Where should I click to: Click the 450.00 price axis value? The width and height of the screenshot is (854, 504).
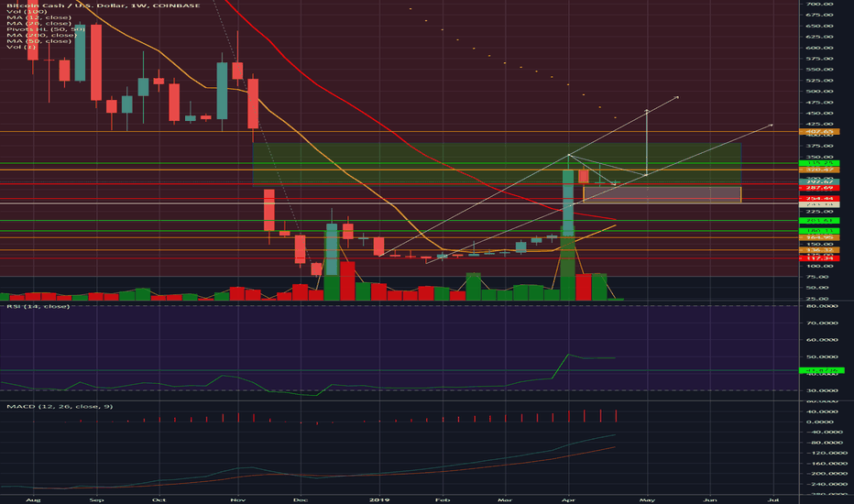coord(819,114)
